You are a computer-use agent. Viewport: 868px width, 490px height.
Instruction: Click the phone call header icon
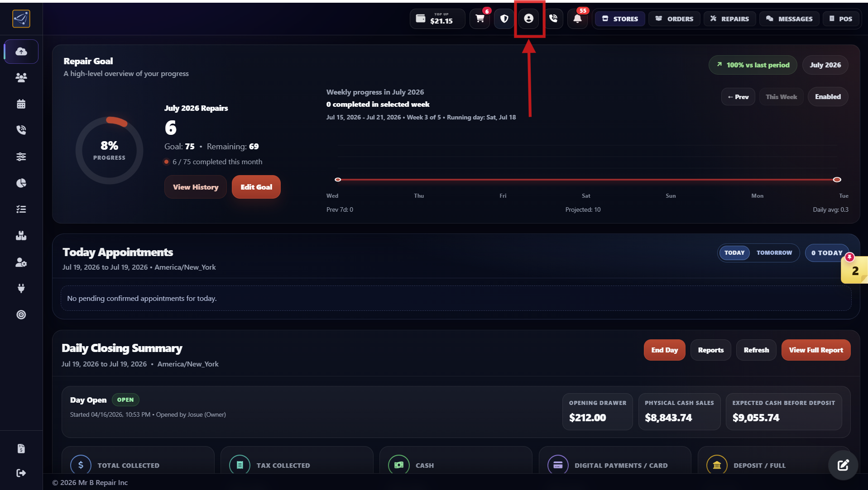click(x=553, y=19)
